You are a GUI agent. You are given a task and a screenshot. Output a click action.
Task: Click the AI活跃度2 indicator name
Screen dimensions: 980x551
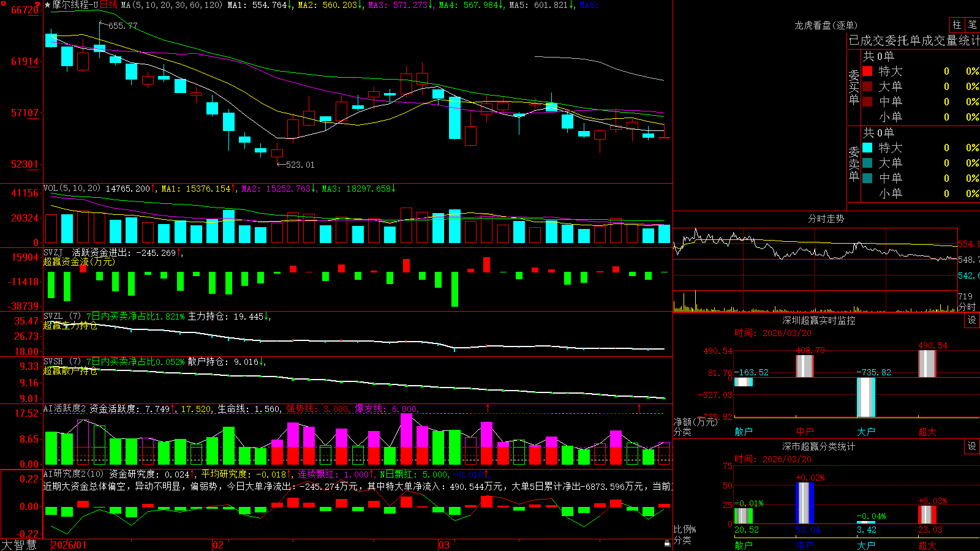coord(65,409)
